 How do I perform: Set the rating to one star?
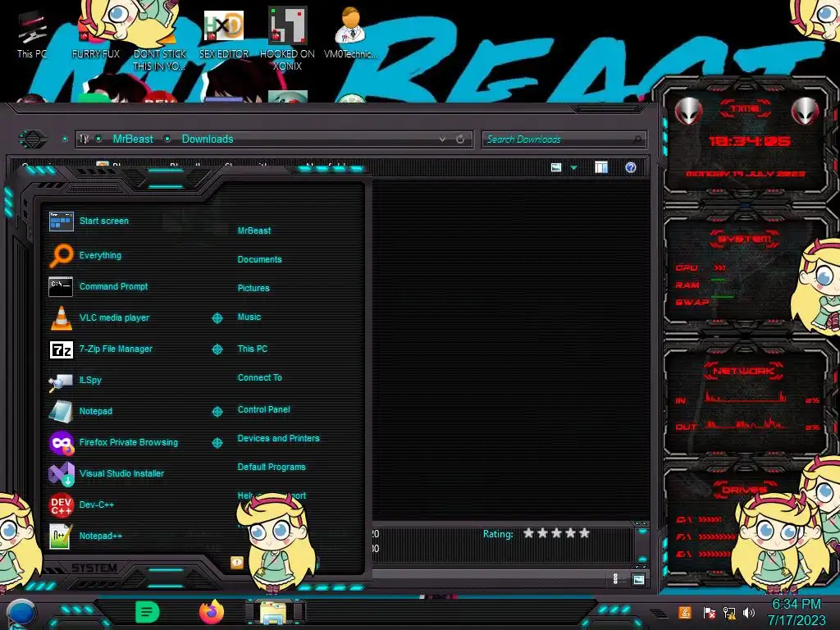pos(529,533)
